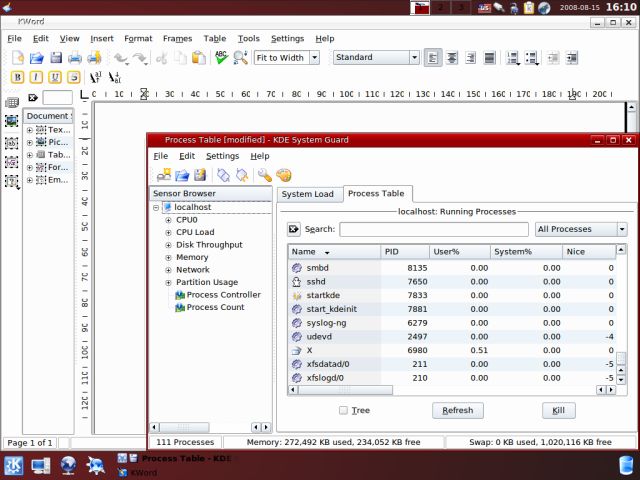Open the Frames menu in KWord

177,39
